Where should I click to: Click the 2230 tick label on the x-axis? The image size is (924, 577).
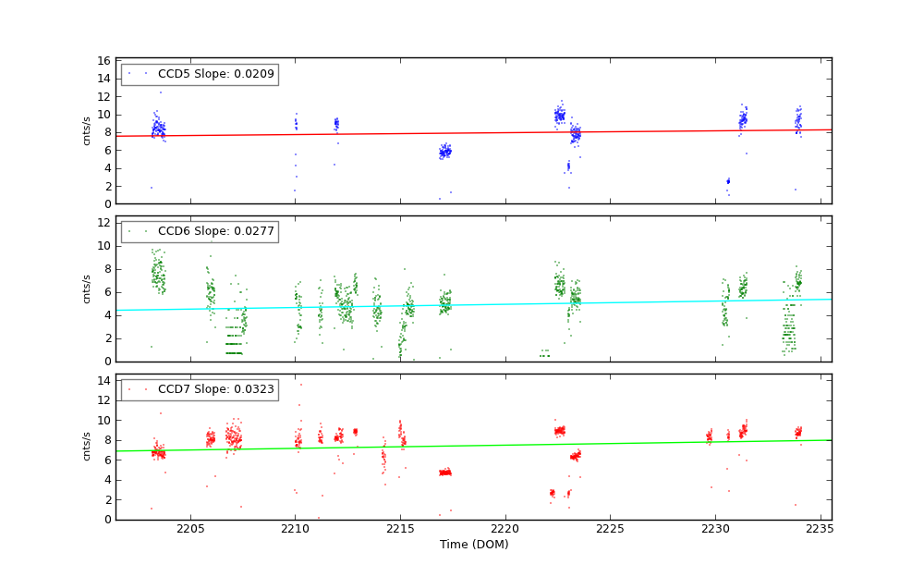pos(715,529)
